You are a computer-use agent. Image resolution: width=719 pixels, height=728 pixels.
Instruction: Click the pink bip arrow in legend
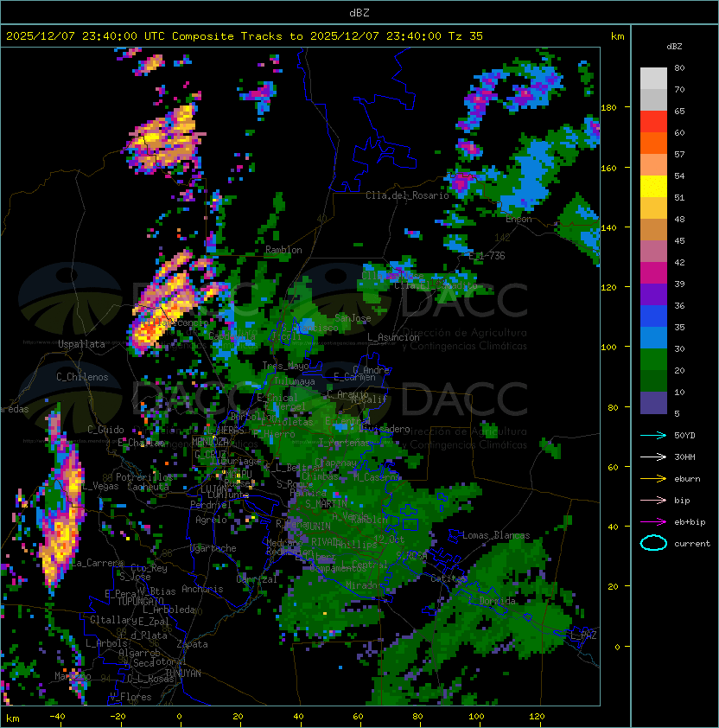(x=653, y=500)
